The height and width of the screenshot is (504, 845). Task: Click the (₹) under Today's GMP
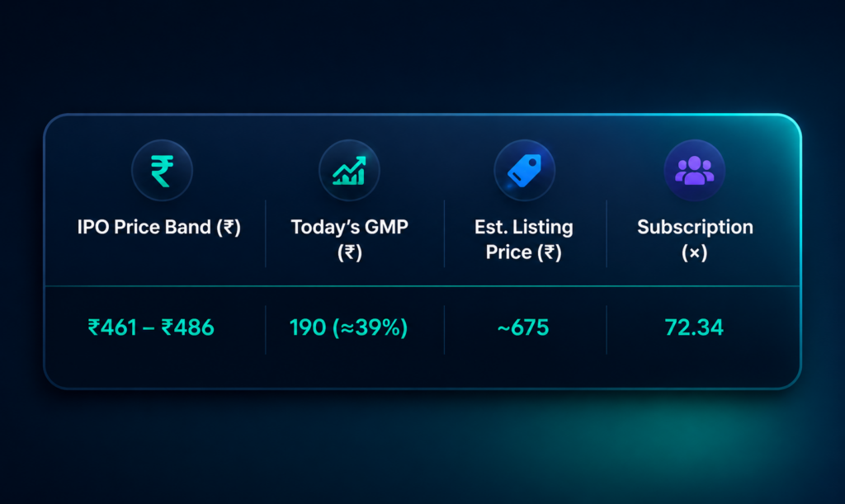click(349, 252)
